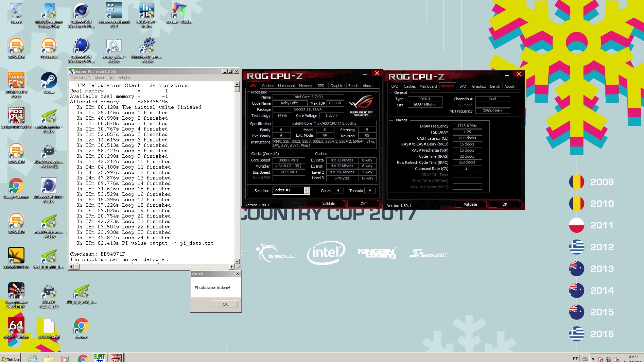Open PCMark05 desktop icon
This screenshot has height=362, width=644.
pyautogui.click(x=49, y=48)
